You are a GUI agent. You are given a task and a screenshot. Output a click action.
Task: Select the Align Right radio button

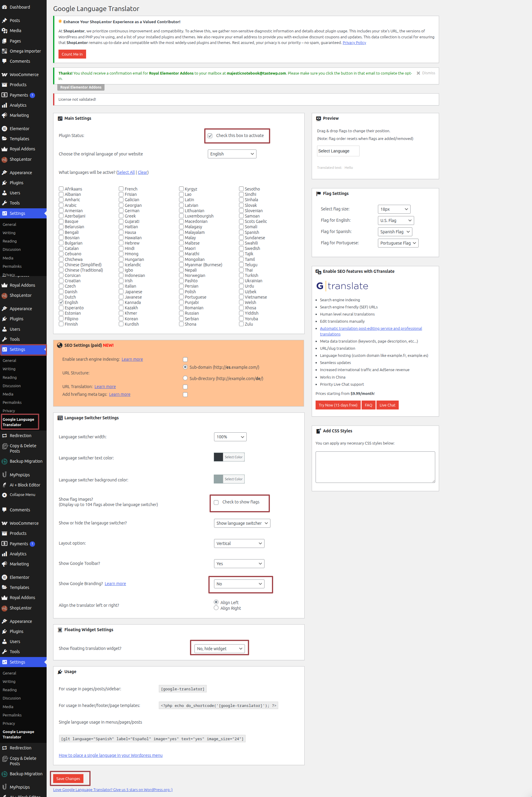point(216,608)
